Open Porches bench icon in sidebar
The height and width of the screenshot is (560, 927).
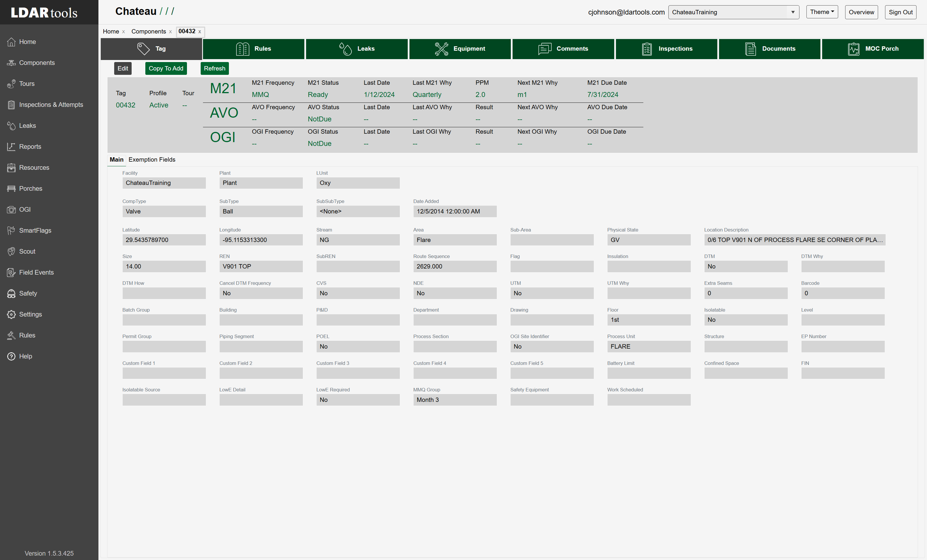(11, 189)
